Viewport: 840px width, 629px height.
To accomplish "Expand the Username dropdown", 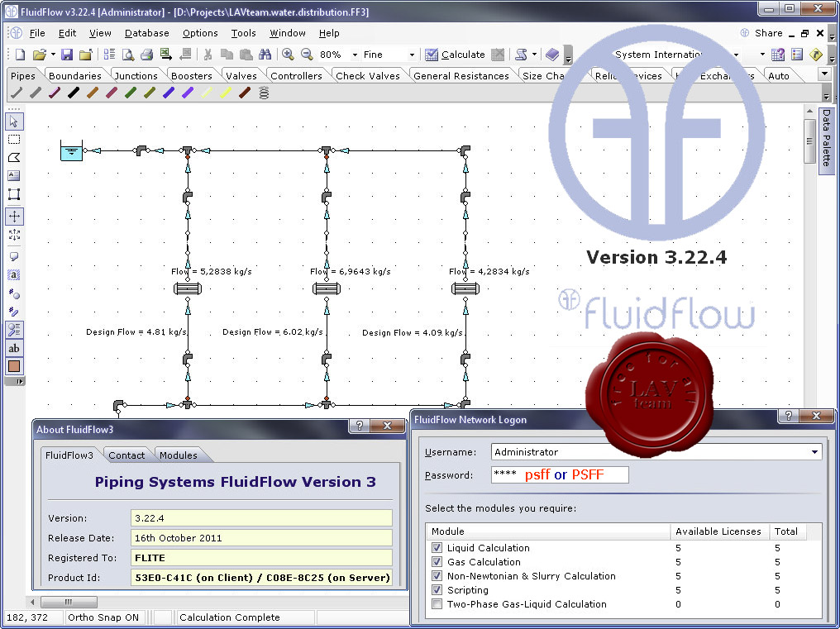I will (x=814, y=452).
